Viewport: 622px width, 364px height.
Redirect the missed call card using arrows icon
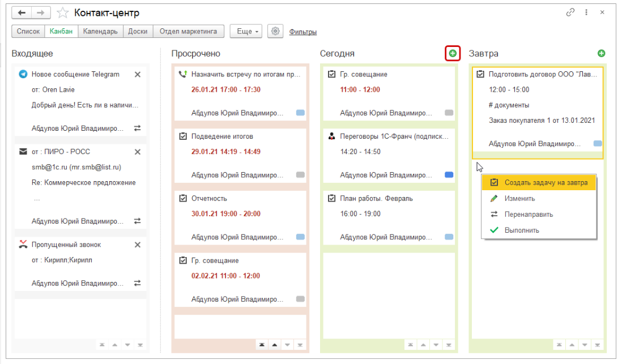tap(137, 283)
